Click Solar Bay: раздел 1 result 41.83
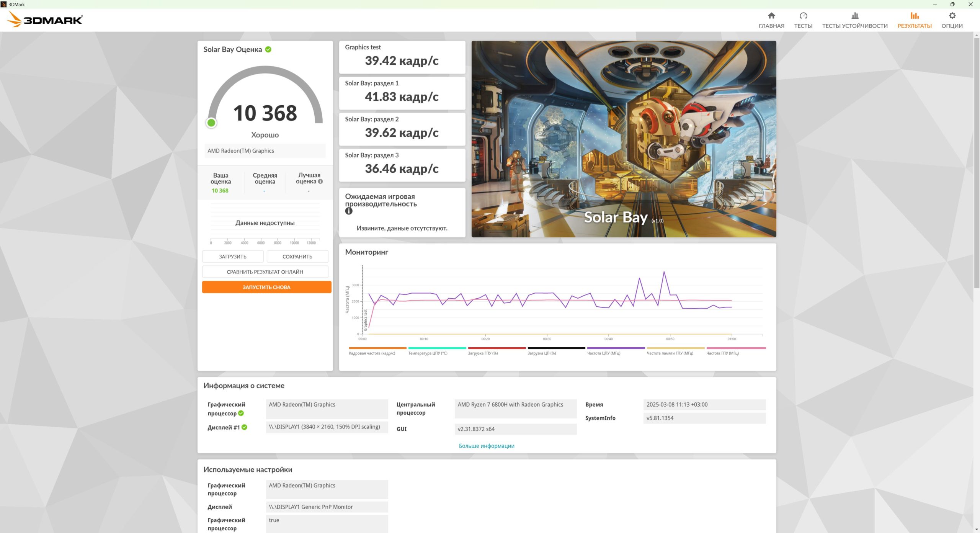 (x=402, y=93)
